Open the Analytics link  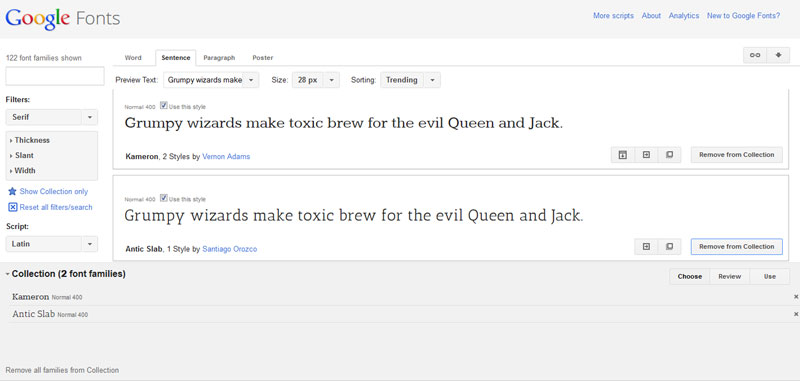click(x=684, y=16)
